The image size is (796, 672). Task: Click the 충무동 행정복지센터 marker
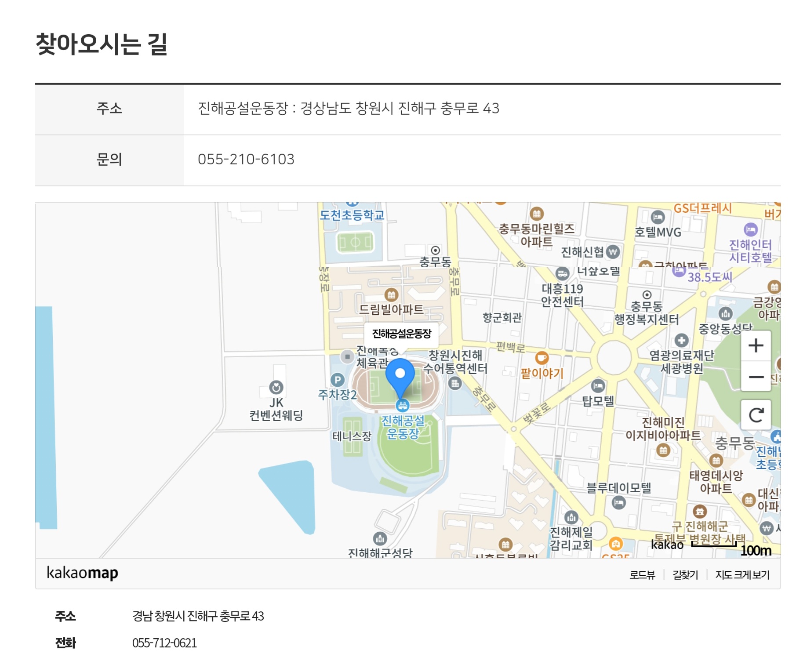pos(647,295)
